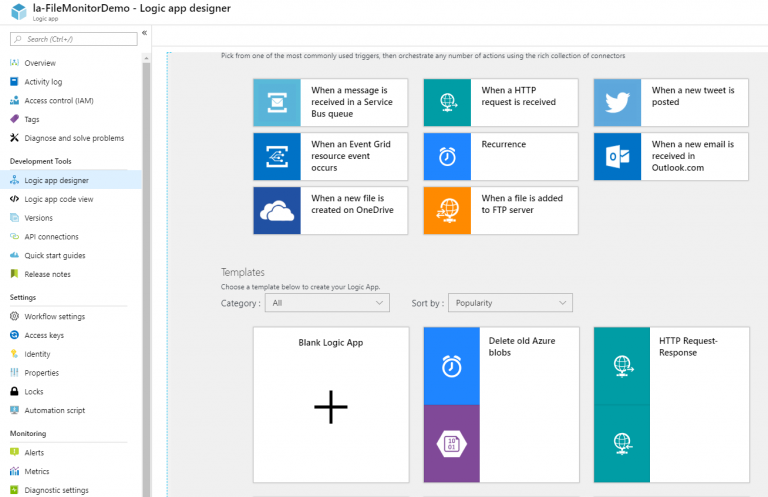
Task: Click the Access control (IAM) icon
Action: 14,100
